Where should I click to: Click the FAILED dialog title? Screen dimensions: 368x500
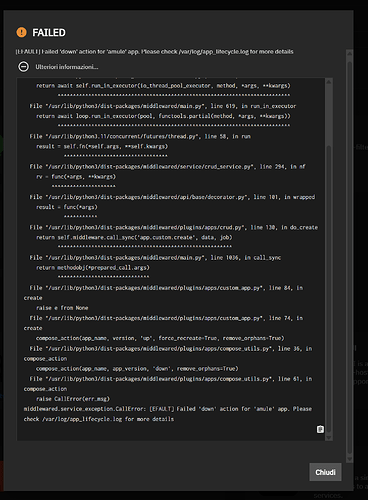(49, 33)
